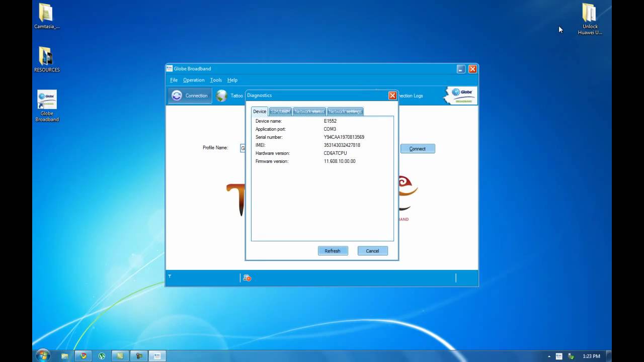Open the Operation menu

[x=194, y=80]
